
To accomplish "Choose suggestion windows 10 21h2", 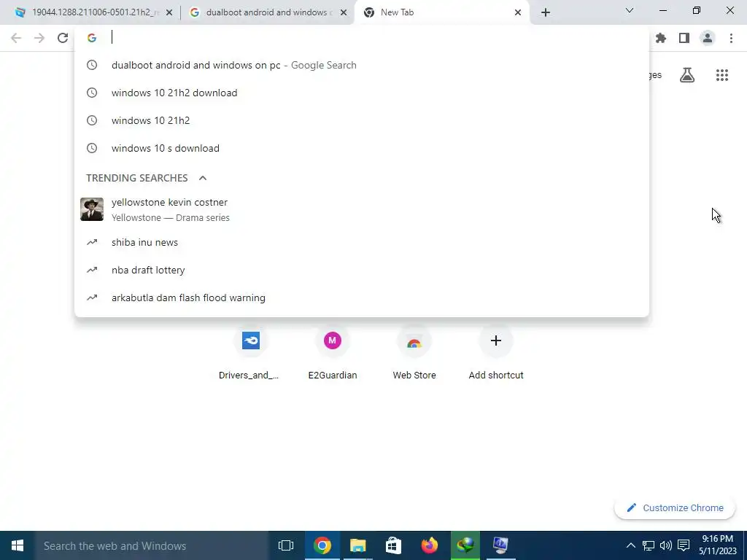I will click(362, 120).
